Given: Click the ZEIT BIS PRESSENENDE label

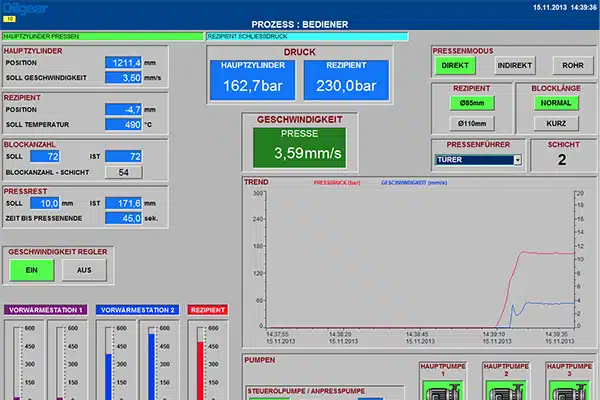Looking at the screenshot, I should click(x=44, y=218).
